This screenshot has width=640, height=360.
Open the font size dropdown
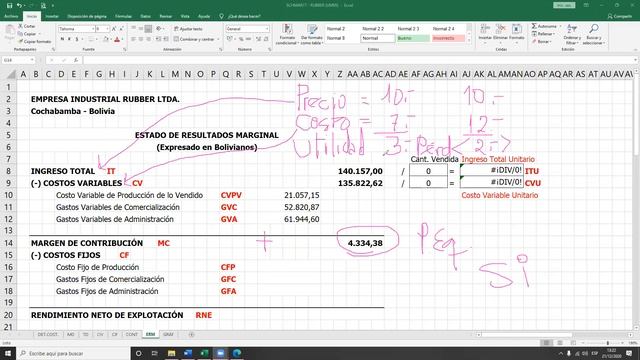[x=107, y=29]
